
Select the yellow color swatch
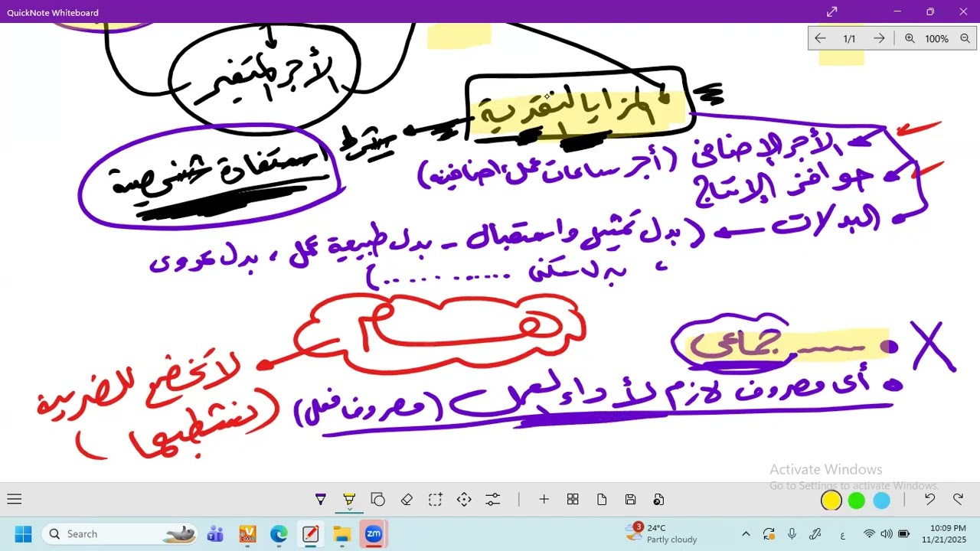pyautogui.click(x=831, y=500)
